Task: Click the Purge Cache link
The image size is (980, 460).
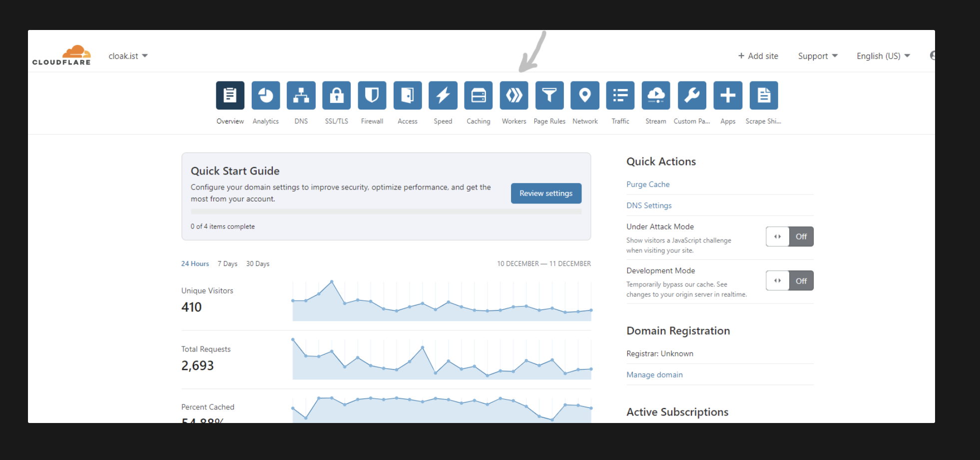Action: click(648, 184)
